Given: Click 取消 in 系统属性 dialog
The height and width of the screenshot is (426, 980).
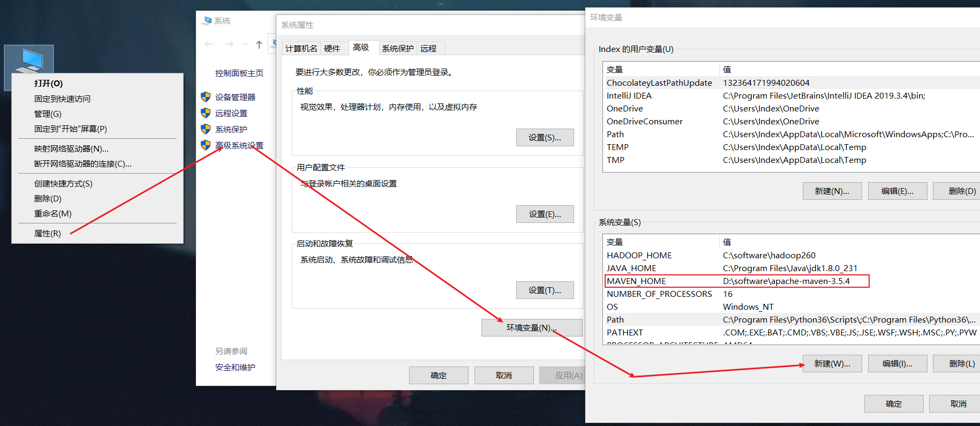Looking at the screenshot, I should [504, 376].
